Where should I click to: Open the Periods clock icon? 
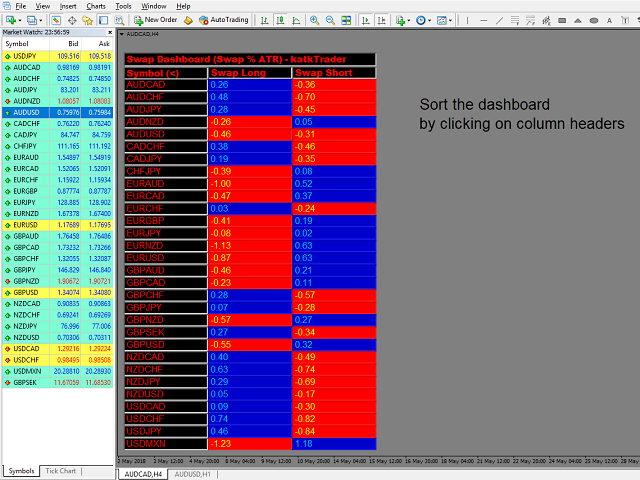click(x=421, y=20)
